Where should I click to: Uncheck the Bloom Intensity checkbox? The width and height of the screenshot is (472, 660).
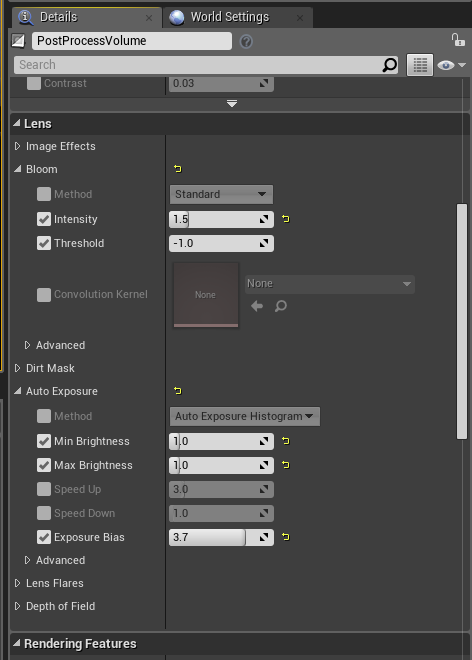tap(44, 219)
